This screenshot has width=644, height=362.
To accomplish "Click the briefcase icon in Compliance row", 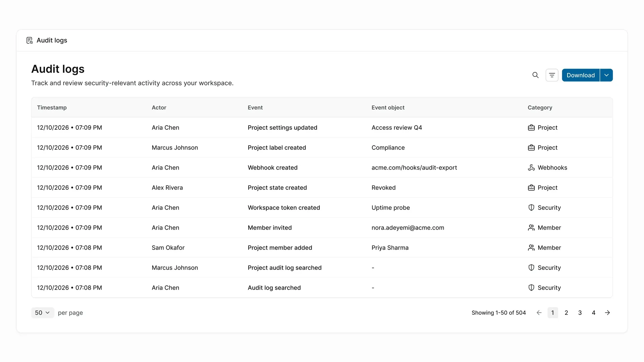I will [x=531, y=148].
